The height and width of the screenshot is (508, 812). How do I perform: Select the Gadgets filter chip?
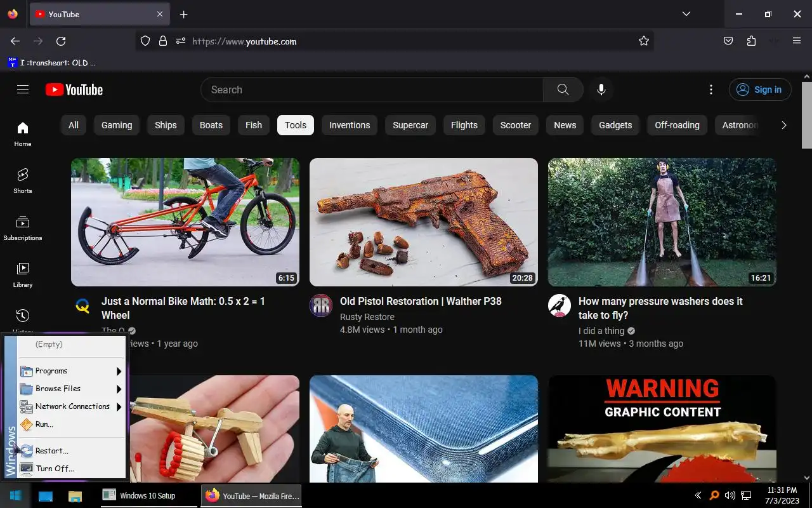[x=615, y=125]
